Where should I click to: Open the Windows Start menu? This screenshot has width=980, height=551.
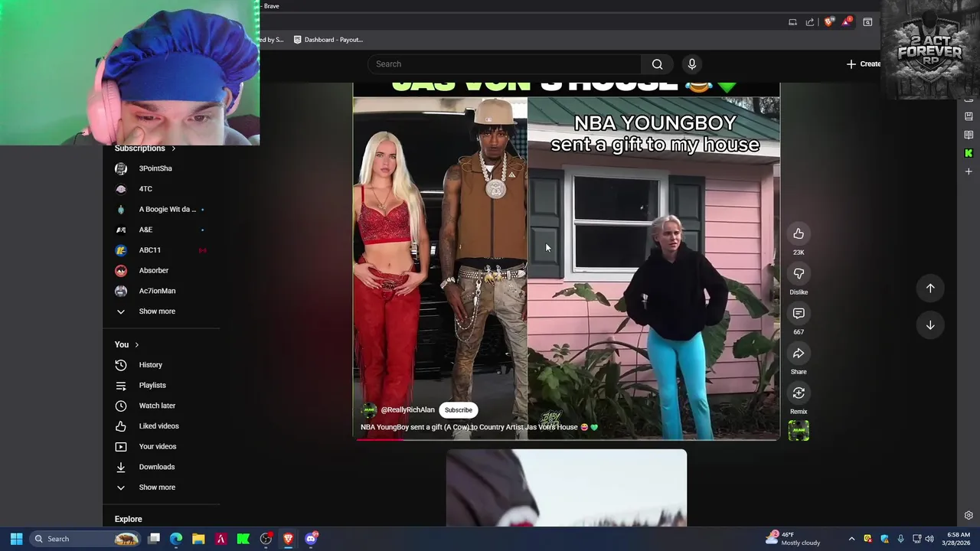pos(16,539)
